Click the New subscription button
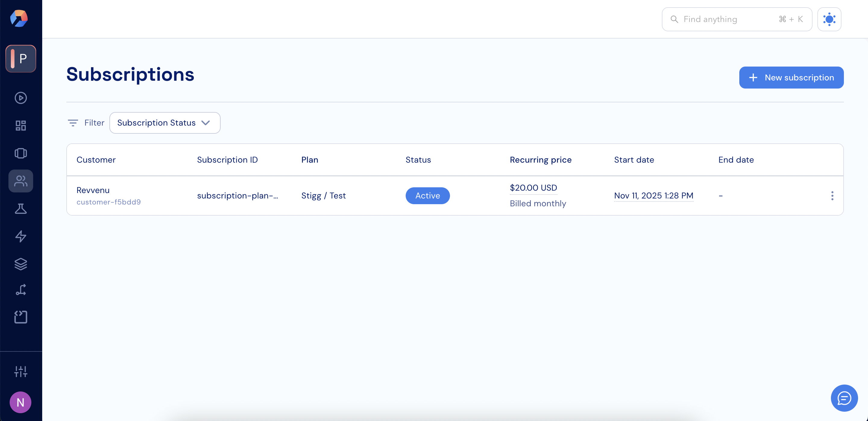This screenshot has height=421, width=868. pyautogui.click(x=791, y=77)
